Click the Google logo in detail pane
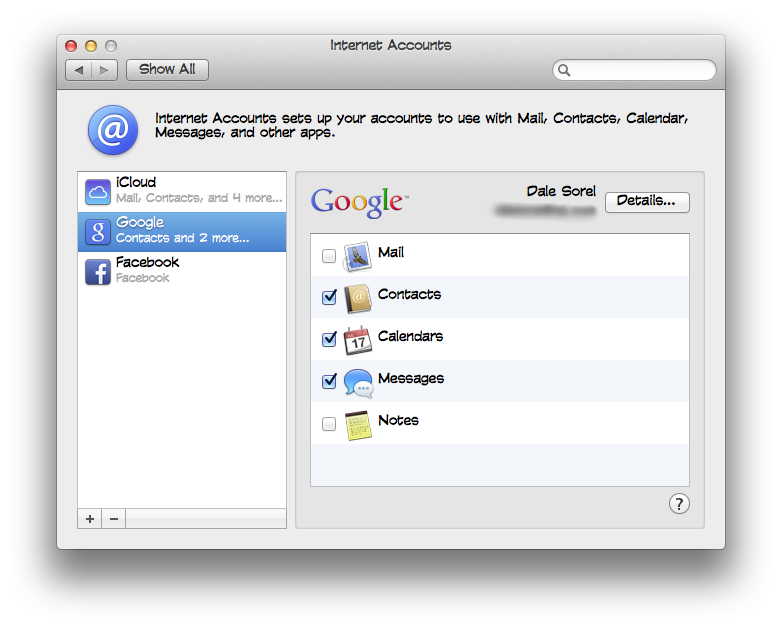This screenshot has width=782, height=628. 360,202
